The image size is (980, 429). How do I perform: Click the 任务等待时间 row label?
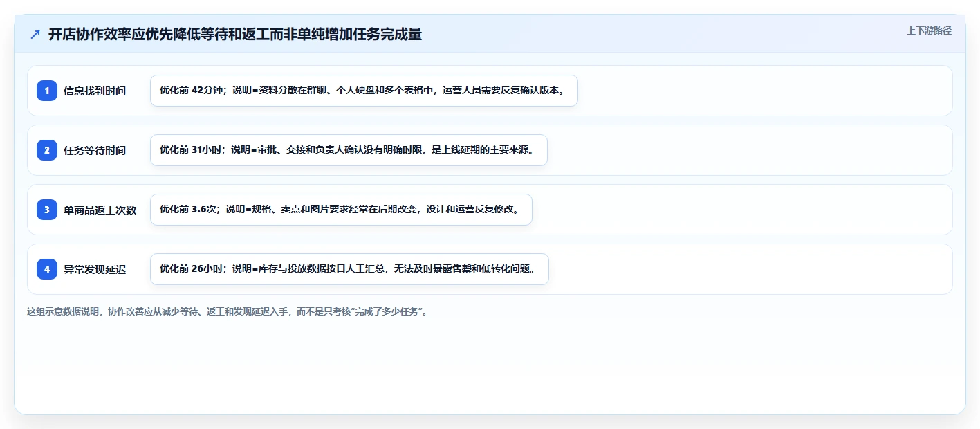95,150
